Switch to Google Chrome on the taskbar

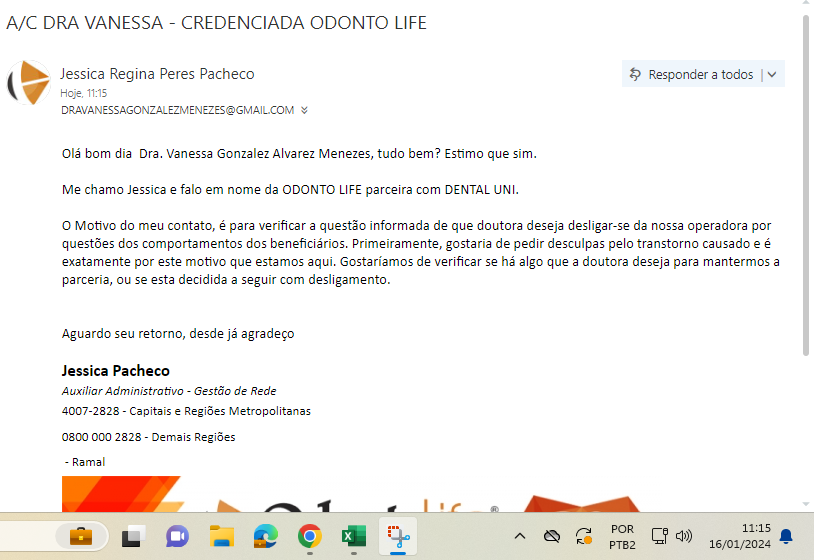pyautogui.click(x=310, y=537)
